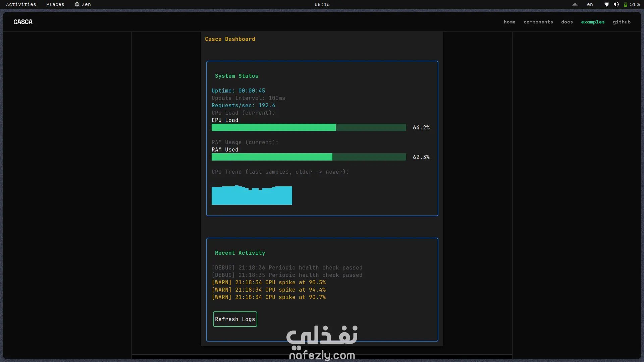Screen dimensions: 644x362
Task: Click the Wi-Fi status icon
Action: [x=606, y=4]
